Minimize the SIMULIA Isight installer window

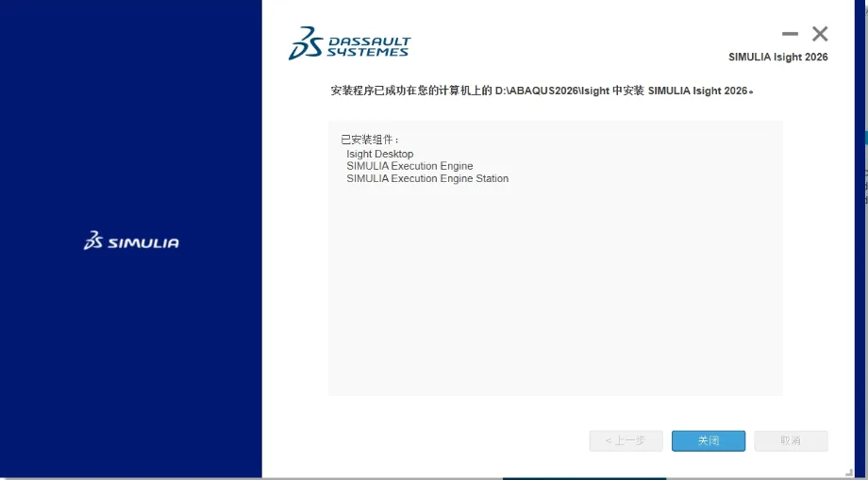point(790,34)
